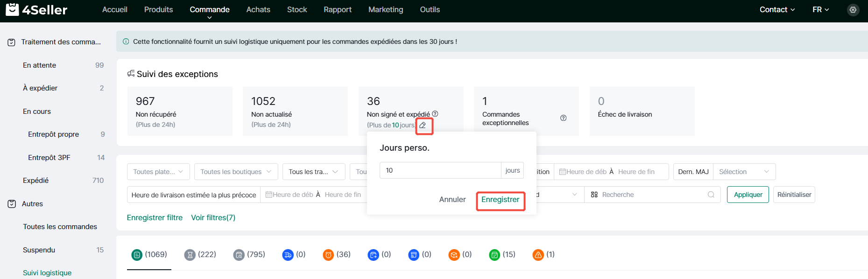Viewport: 868px width, 279px height.
Task: Open the FR language dropdown
Action: pos(820,10)
